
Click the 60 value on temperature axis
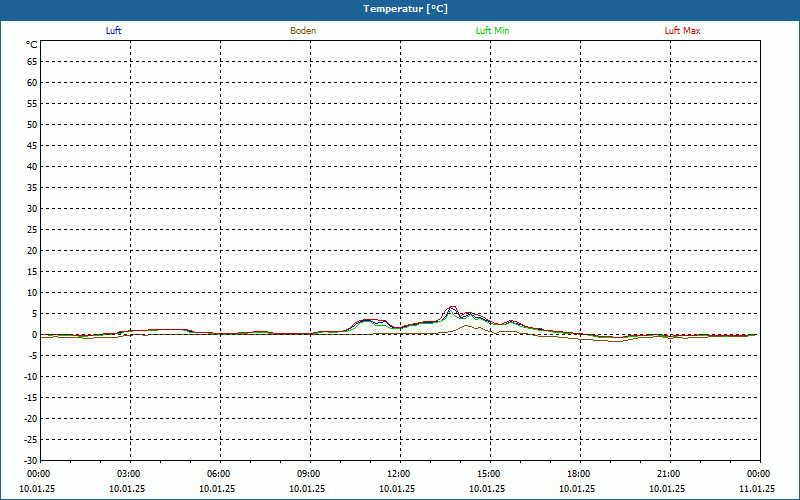click(32, 83)
